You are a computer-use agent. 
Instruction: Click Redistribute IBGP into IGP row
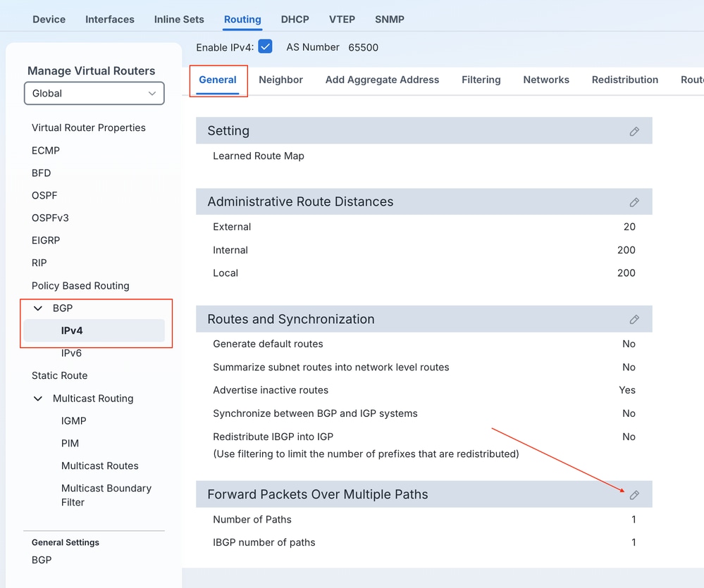coord(424,437)
